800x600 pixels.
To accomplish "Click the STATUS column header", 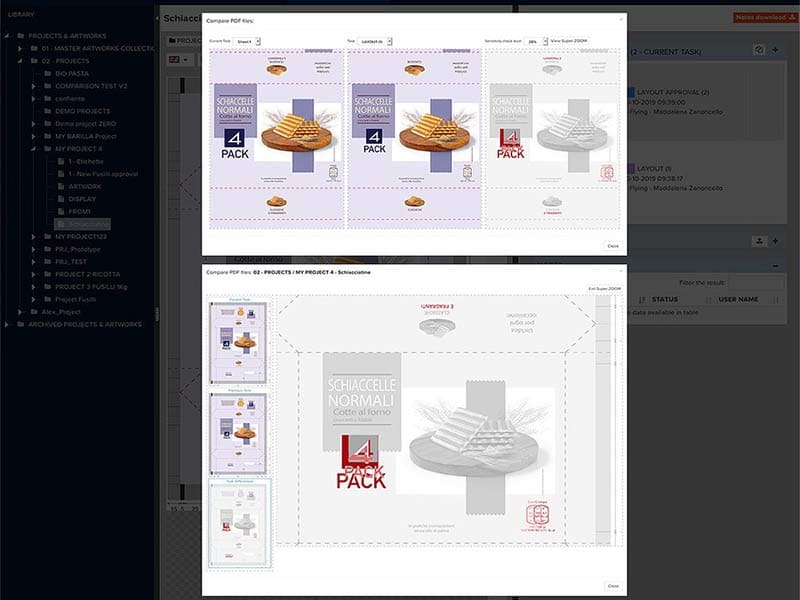I will tap(664, 299).
